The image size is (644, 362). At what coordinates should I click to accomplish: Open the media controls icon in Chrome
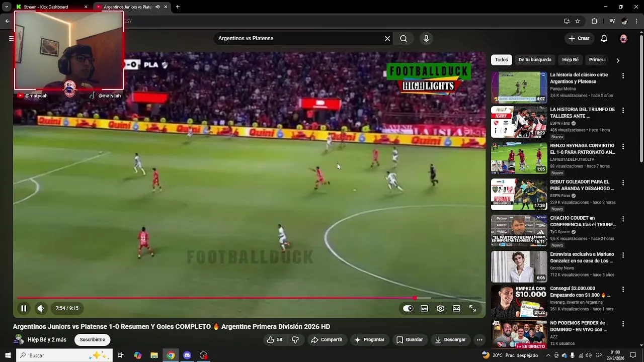pyautogui.click(x=612, y=21)
